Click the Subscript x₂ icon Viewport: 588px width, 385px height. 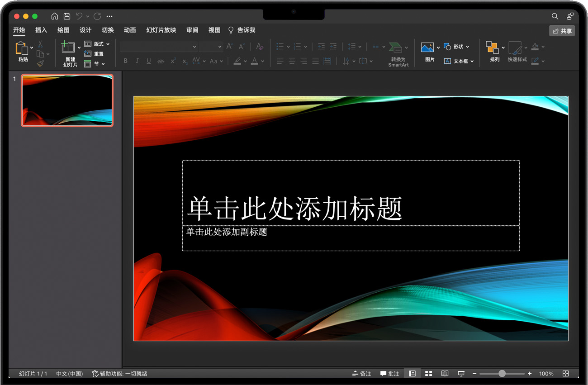pyautogui.click(x=185, y=61)
